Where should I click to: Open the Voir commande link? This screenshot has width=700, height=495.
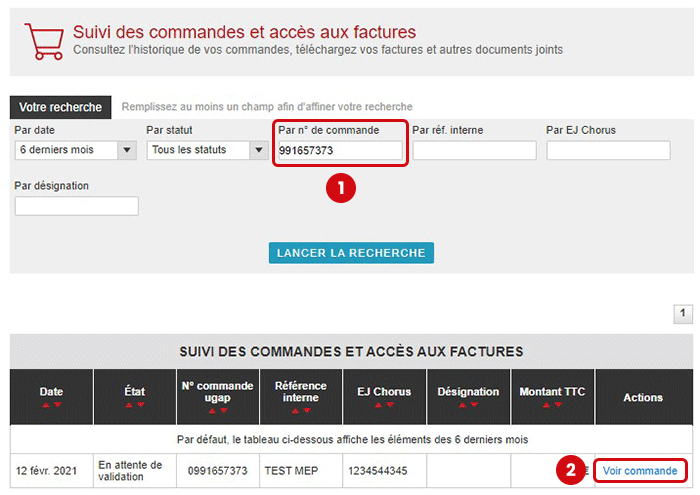pyautogui.click(x=640, y=471)
